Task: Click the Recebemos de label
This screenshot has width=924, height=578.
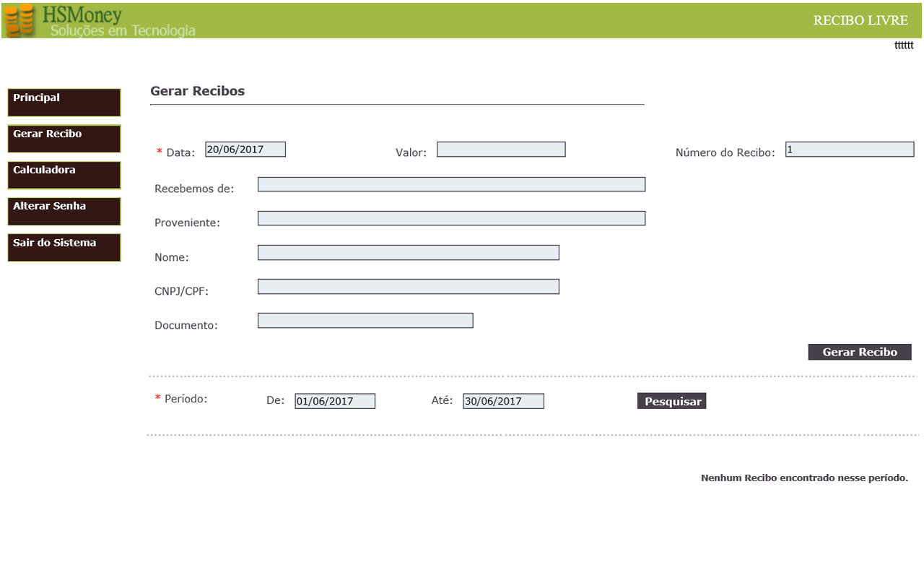Action: click(x=194, y=189)
